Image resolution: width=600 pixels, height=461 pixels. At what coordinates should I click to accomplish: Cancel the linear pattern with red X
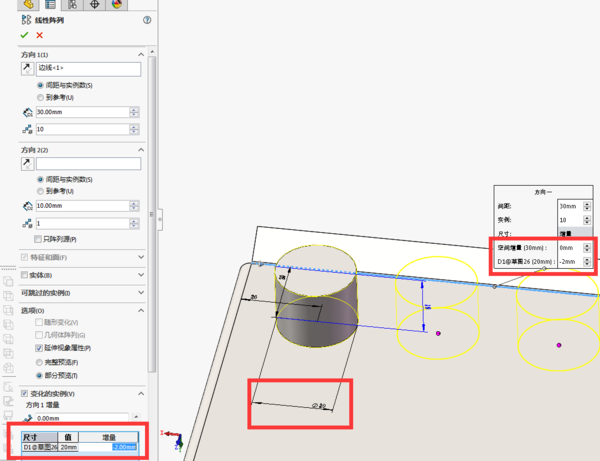[x=39, y=35]
